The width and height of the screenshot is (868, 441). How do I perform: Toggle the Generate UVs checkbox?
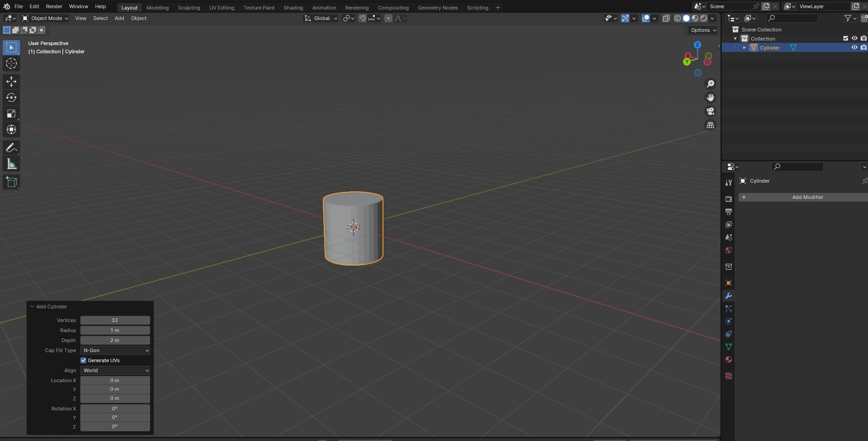[x=83, y=360]
